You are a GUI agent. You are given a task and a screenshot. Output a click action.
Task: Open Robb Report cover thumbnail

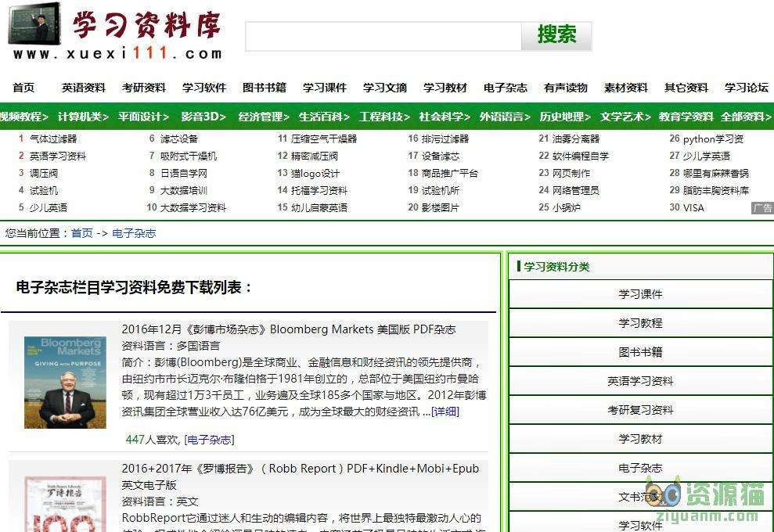pos(65,505)
